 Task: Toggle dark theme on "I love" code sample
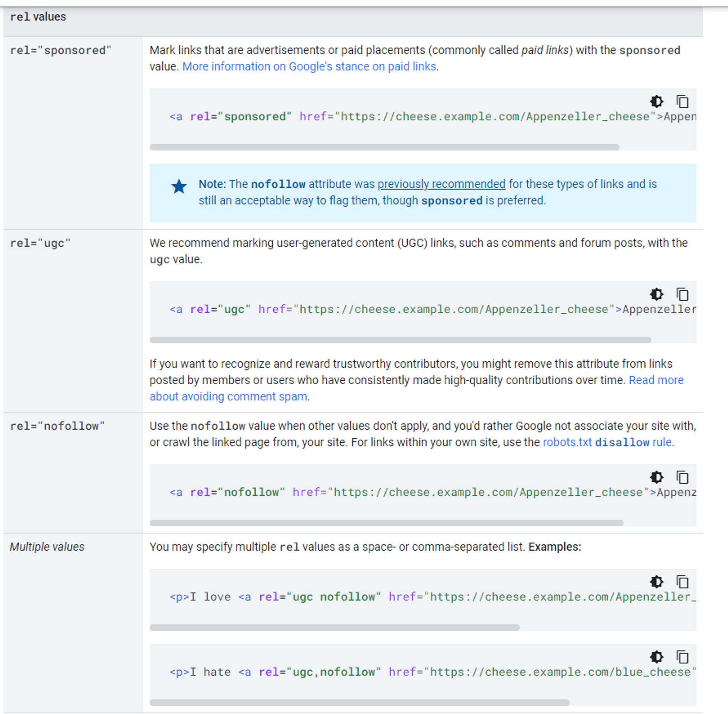point(656,582)
